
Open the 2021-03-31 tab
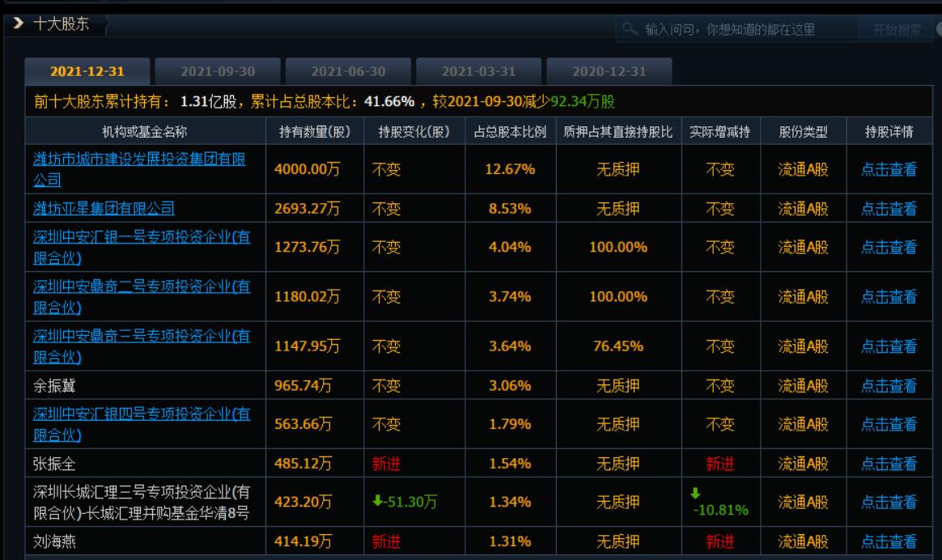(478, 71)
